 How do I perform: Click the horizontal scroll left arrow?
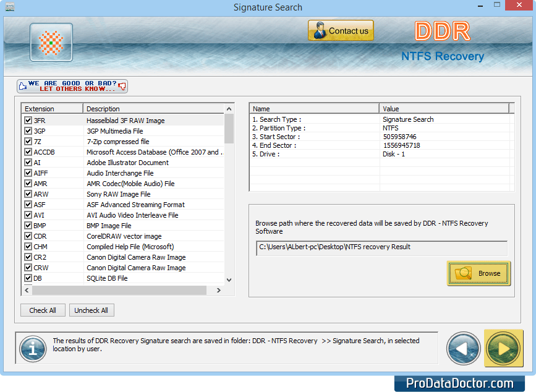[27, 290]
